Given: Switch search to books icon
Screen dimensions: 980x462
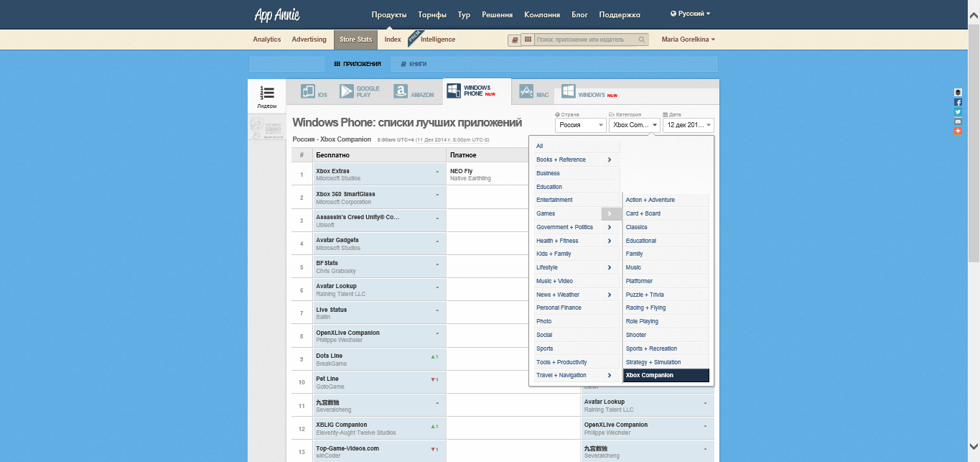Looking at the screenshot, I should (x=514, y=40).
